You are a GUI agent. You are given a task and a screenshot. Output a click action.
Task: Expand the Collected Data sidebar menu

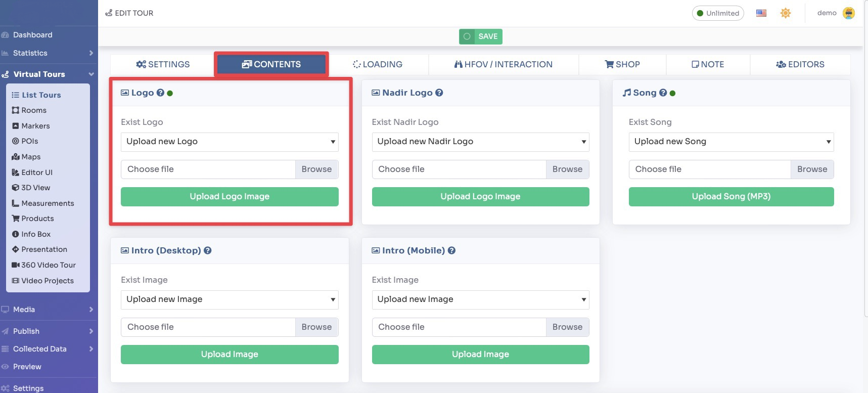91,349
